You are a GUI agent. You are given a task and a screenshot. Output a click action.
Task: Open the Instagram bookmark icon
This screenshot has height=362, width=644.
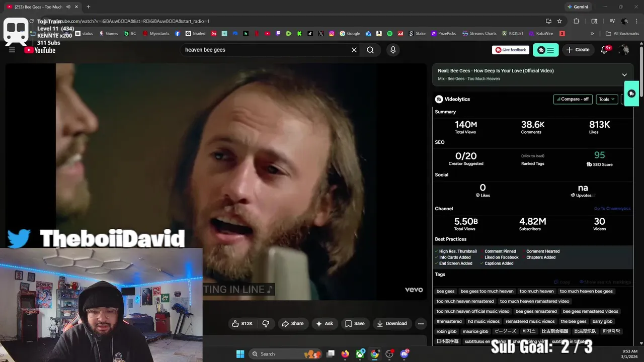click(332, 34)
